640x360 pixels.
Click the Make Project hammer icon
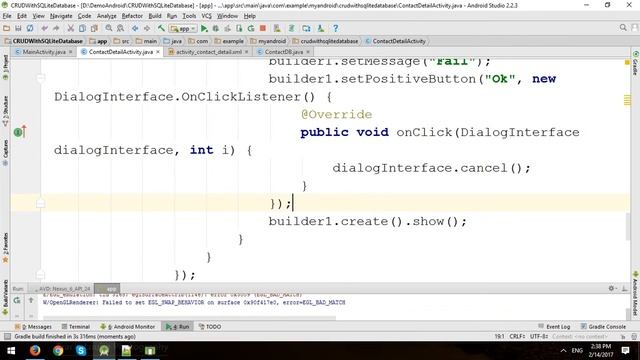[x=161, y=28]
